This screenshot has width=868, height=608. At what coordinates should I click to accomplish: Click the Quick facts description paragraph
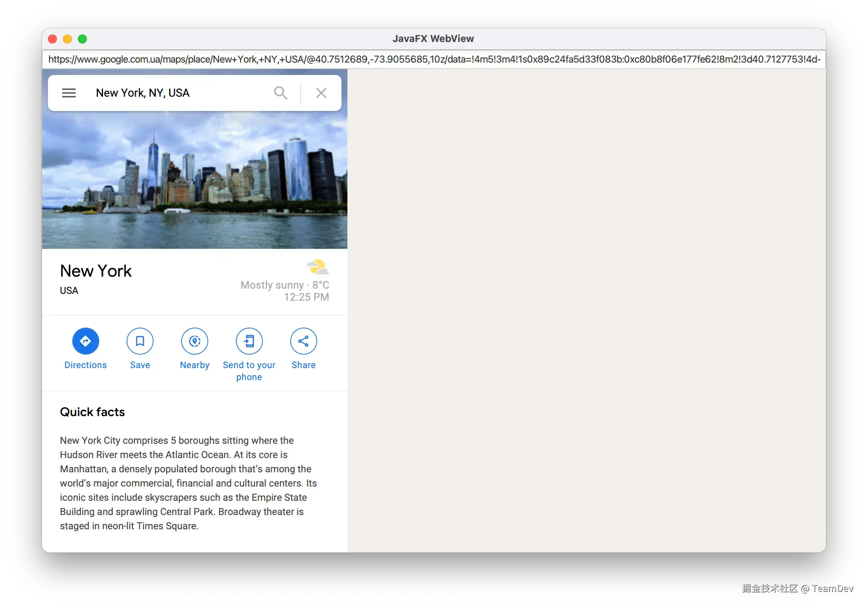[x=188, y=483]
